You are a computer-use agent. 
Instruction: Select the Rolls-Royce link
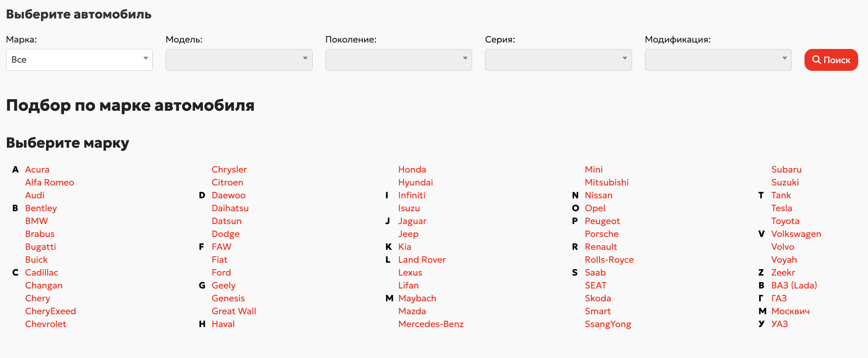(609, 260)
